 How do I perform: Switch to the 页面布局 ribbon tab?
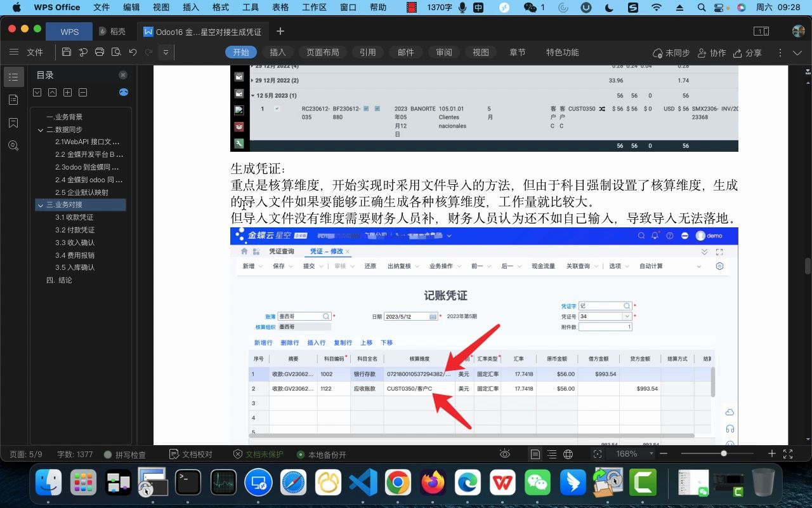323,52
